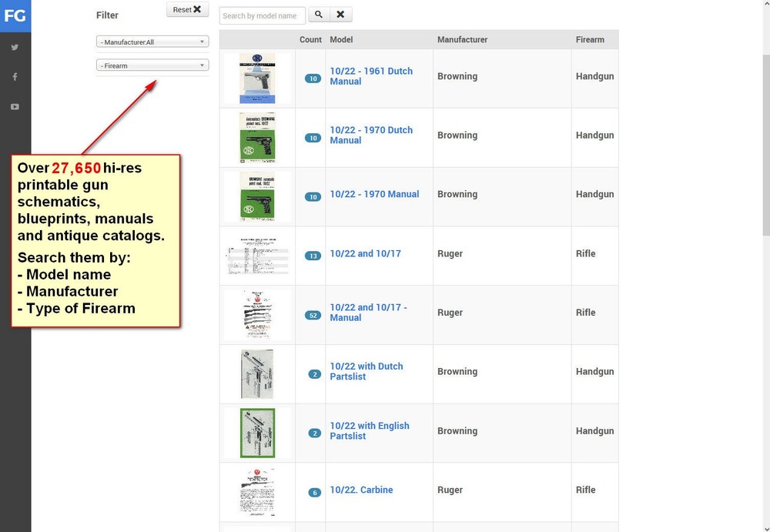Click the count badge for 10/22. Carbine

pyautogui.click(x=313, y=493)
